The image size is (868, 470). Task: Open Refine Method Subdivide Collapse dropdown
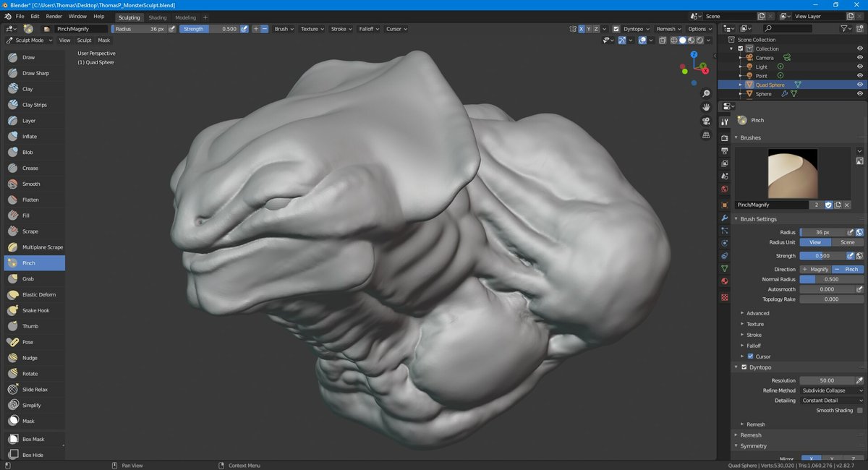tap(832, 390)
